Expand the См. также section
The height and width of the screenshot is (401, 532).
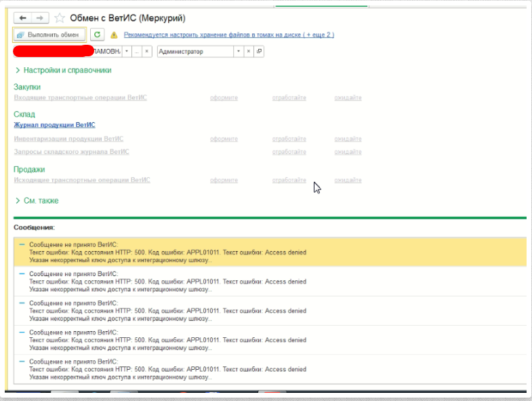[x=37, y=201]
